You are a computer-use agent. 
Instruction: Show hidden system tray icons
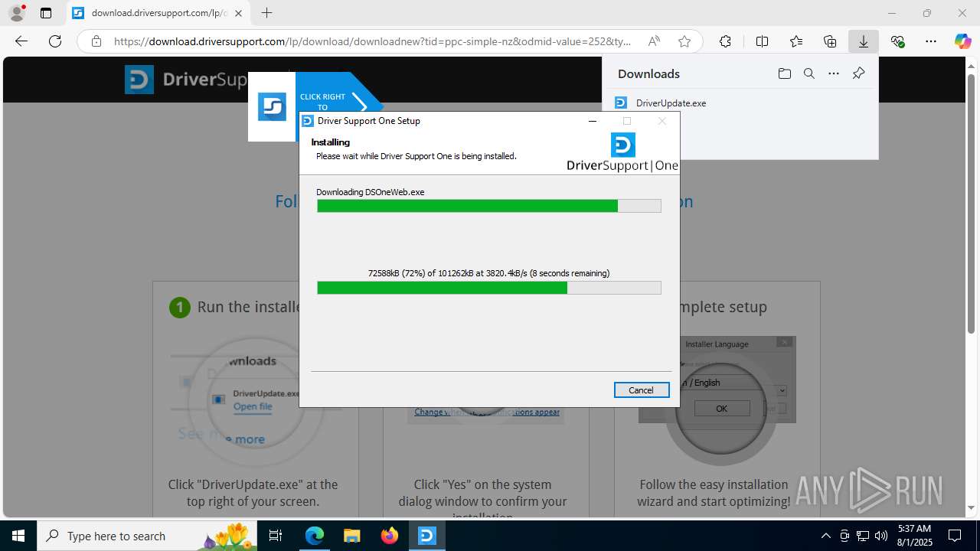tap(825, 536)
